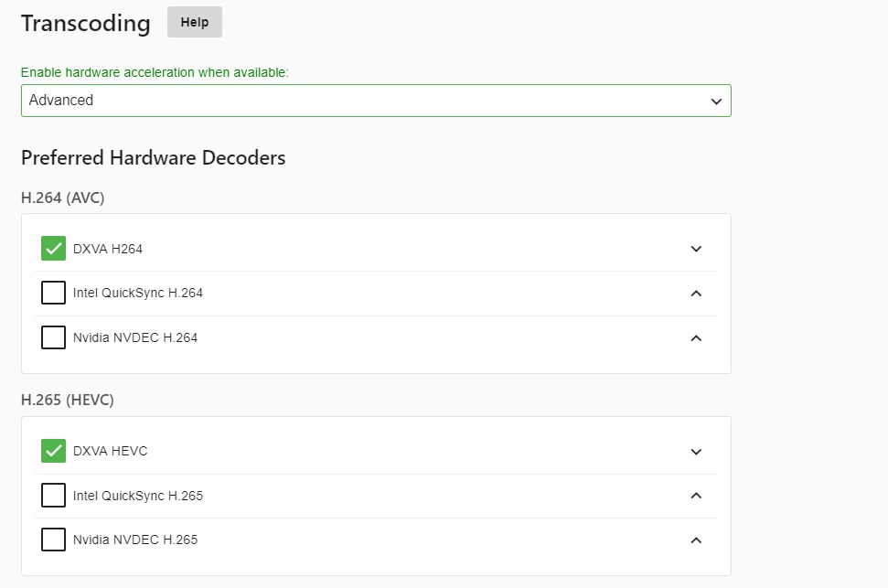Enable Nvidia NVDEC H.265 decoder
The width and height of the screenshot is (888, 588).
[53, 540]
